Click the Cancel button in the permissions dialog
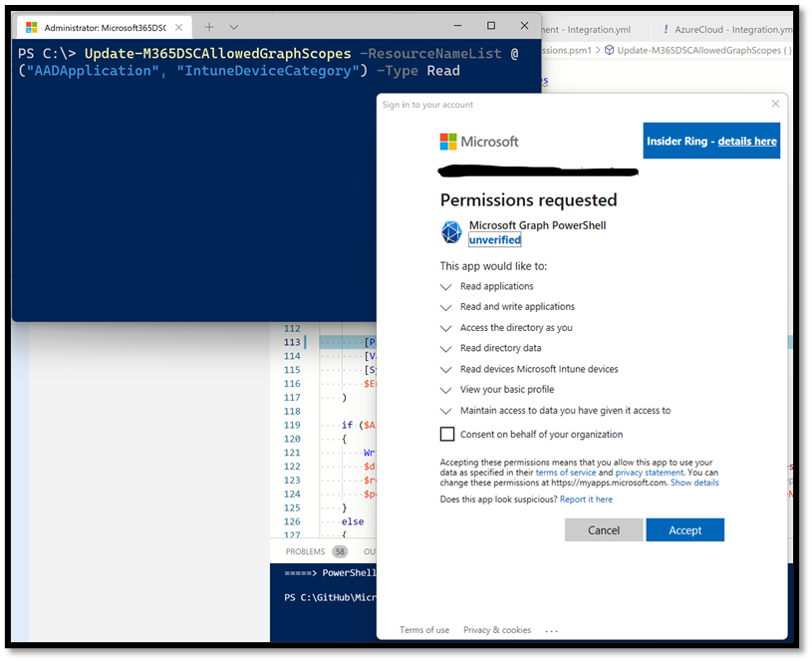The height and width of the screenshot is (661, 812). pyautogui.click(x=604, y=530)
